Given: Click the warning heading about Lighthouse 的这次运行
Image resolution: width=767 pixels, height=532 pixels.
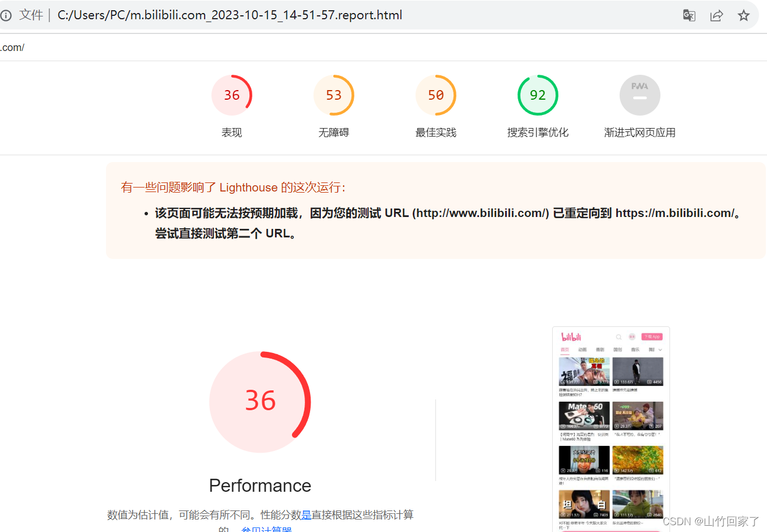Looking at the screenshot, I should (233, 188).
